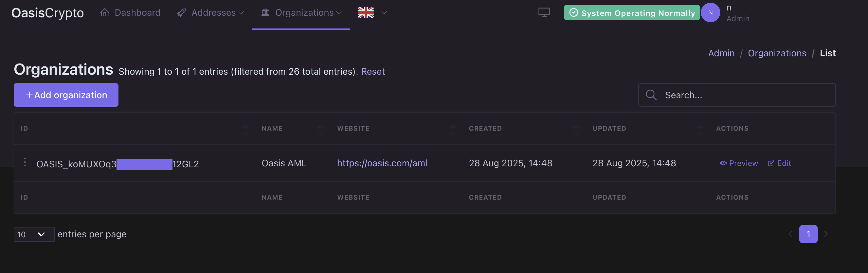
Task: Click the monitor theme icon in navbar
Action: tap(544, 12)
